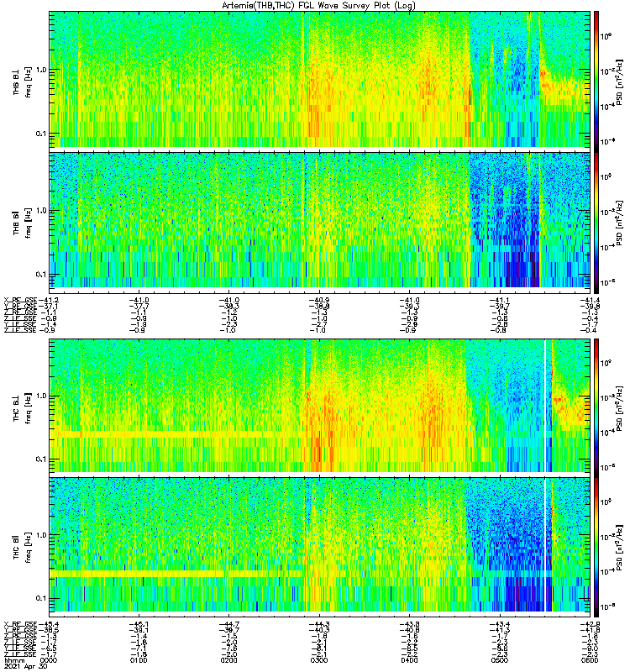Viewport: 630px width, 672px height.
Task: Click the X_RE_GSE value '-44.7' under the THC panels
Action: (x=229, y=624)
